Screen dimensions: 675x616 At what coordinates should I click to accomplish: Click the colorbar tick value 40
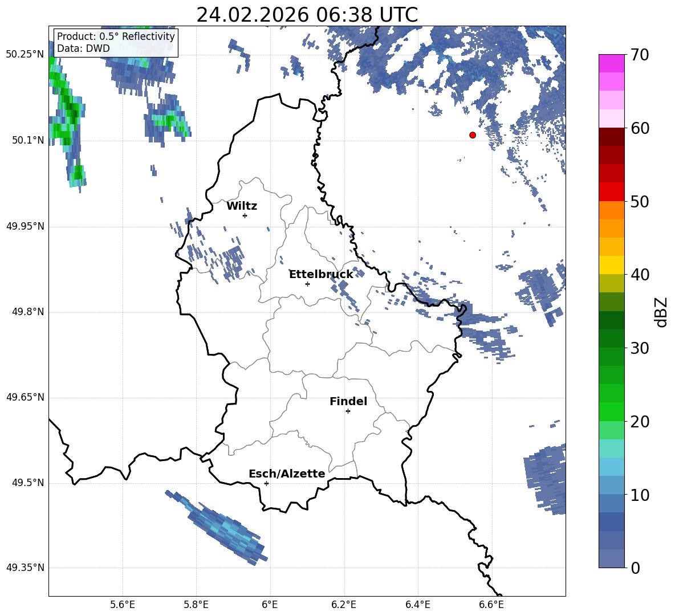[639, 275]
